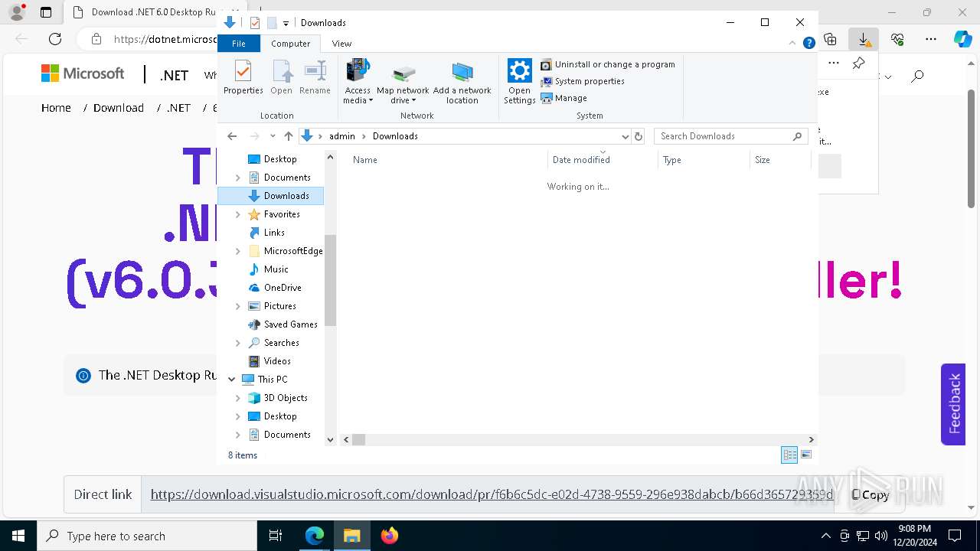Pin the Edge downloads panel
This screenshot has height=551, width=980.
[x=858, y=64]
